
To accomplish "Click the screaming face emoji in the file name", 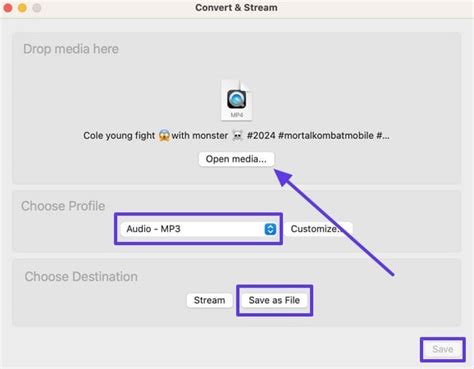I will point(164,136).
